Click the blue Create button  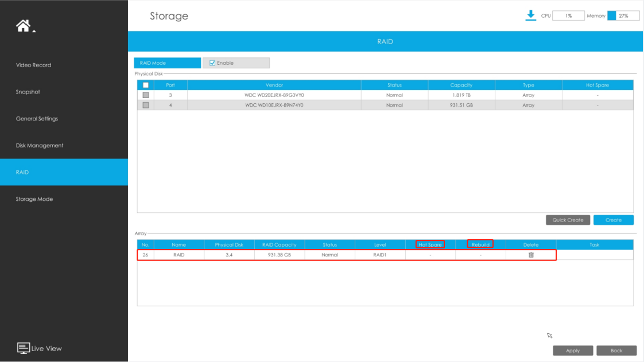tap(613, 220)
